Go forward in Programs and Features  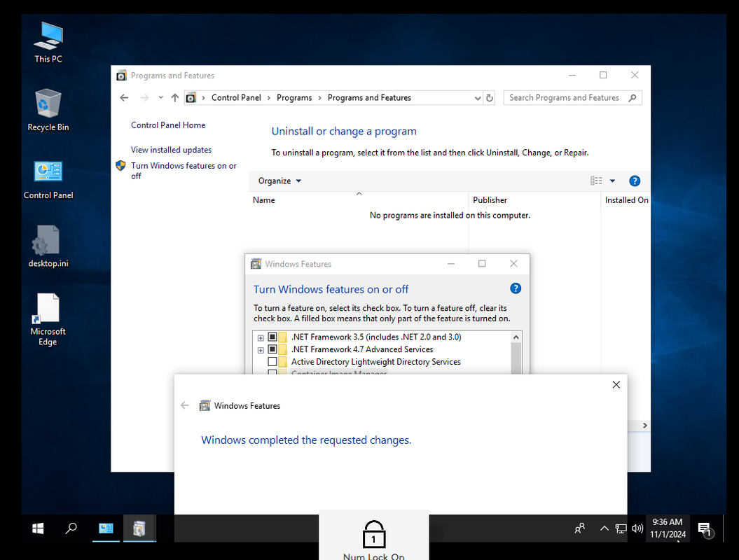[144, 97]
